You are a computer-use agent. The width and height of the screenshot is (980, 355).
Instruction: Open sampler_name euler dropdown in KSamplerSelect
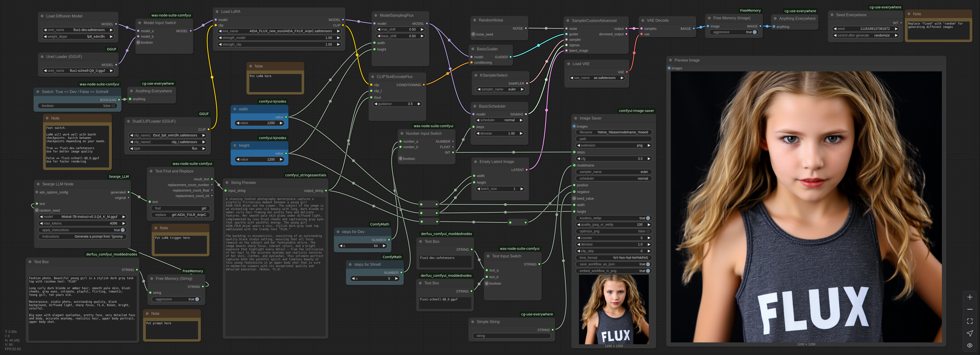[500, 89]
